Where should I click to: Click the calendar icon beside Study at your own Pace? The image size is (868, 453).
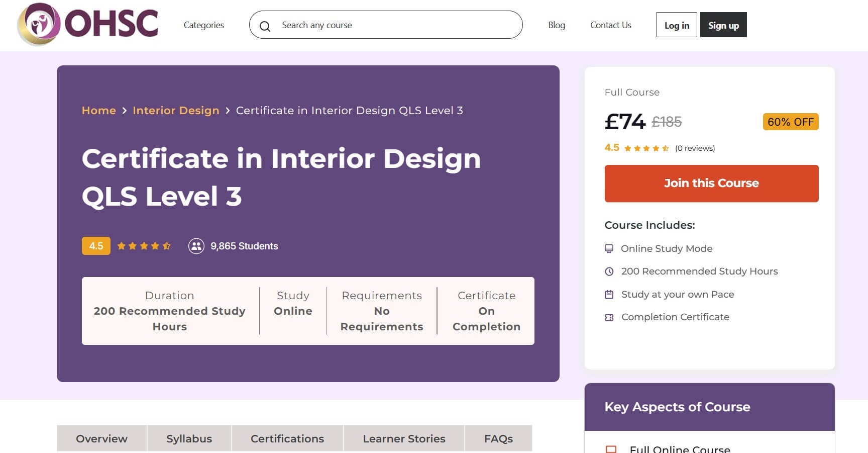(x=609, y=295)
